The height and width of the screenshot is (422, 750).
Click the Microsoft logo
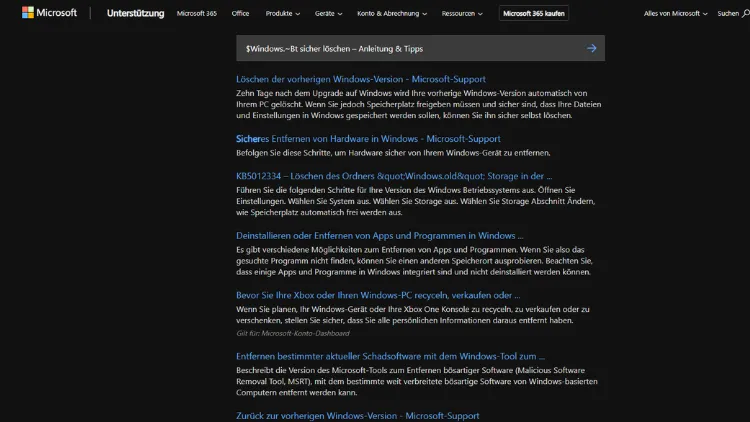49,13
